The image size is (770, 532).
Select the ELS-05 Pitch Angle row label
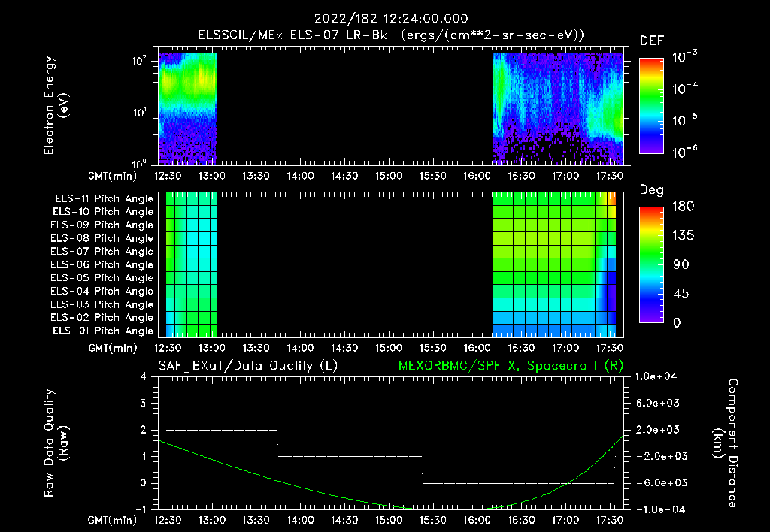pos(102,278)
